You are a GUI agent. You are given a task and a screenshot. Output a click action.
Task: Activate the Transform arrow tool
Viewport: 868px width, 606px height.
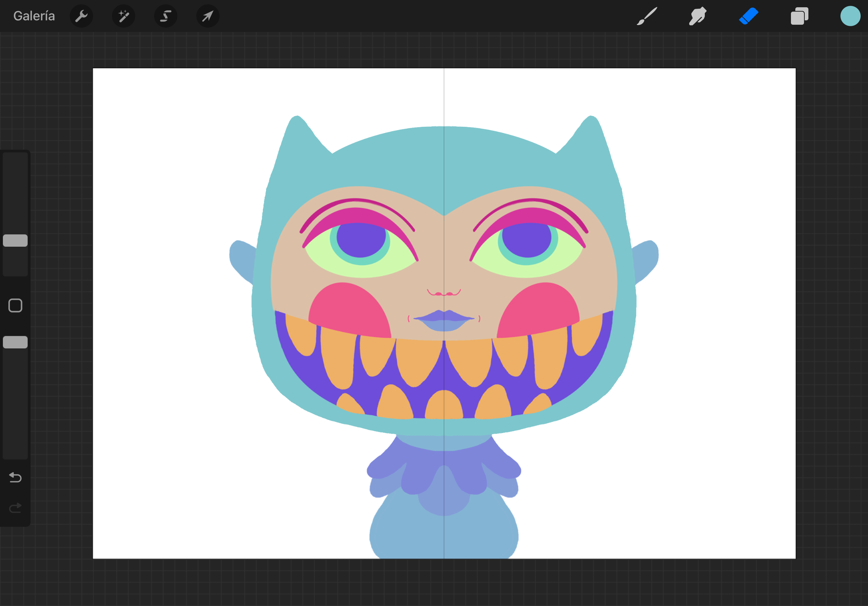208,16
